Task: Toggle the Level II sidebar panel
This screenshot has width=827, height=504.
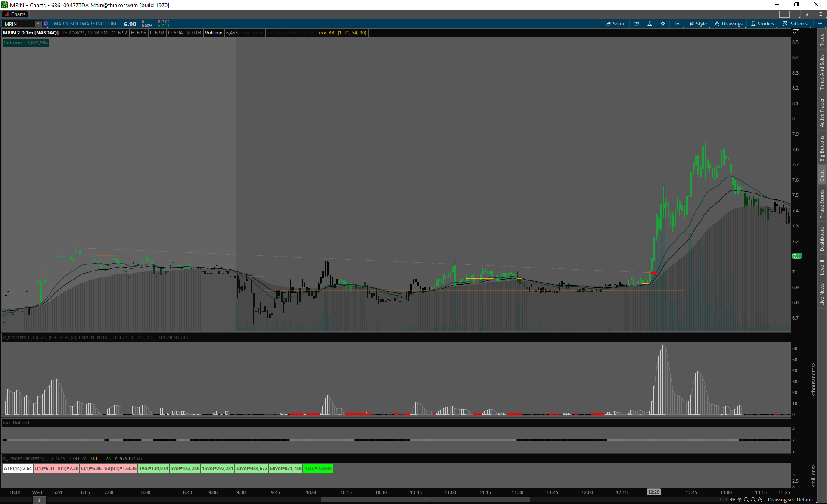Action: click(822, 267)
